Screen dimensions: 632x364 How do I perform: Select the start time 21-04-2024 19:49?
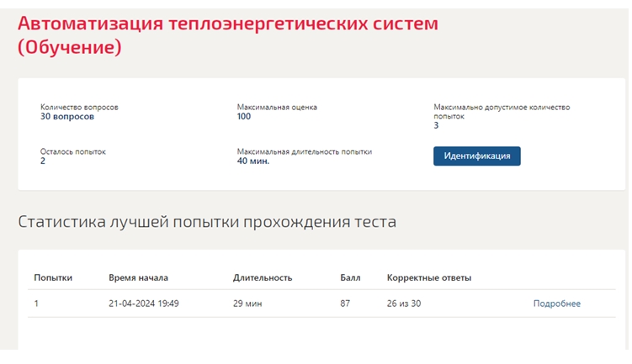tap(144, 303)
